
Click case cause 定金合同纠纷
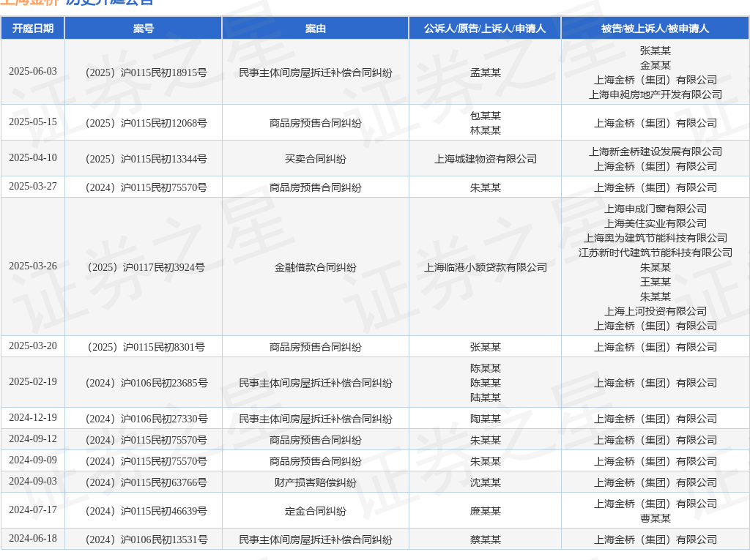tap(315, 511)
